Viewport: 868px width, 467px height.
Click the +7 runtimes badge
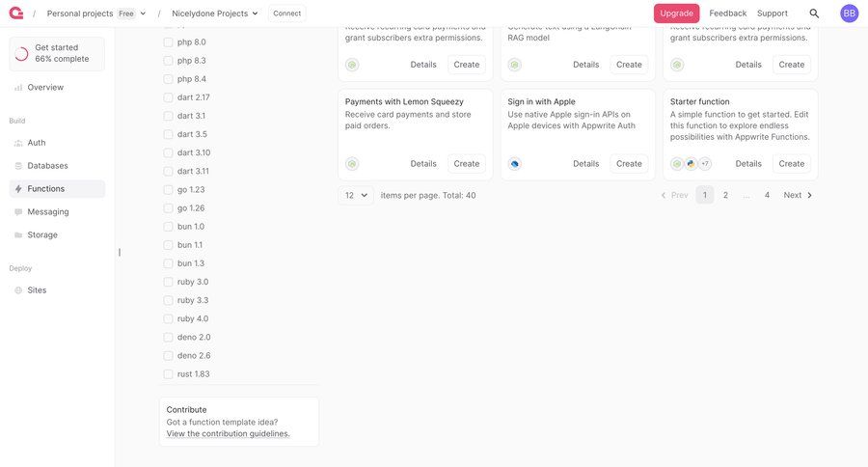(705, 164)
